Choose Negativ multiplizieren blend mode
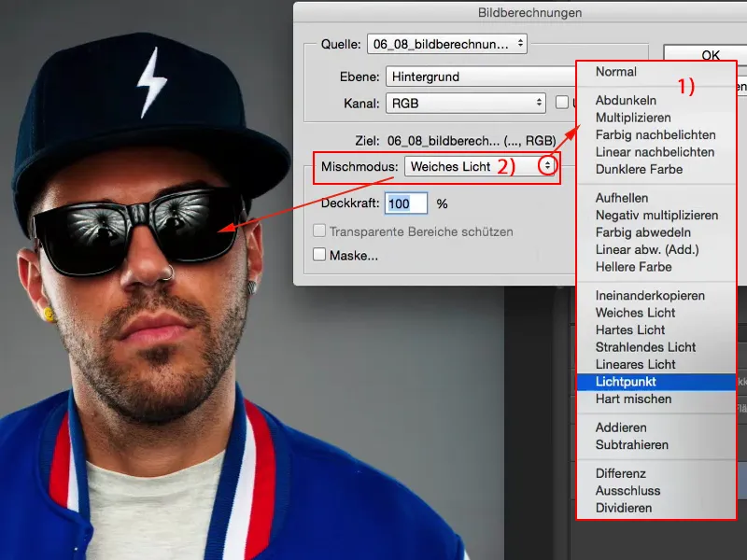 tap(656, 216)
